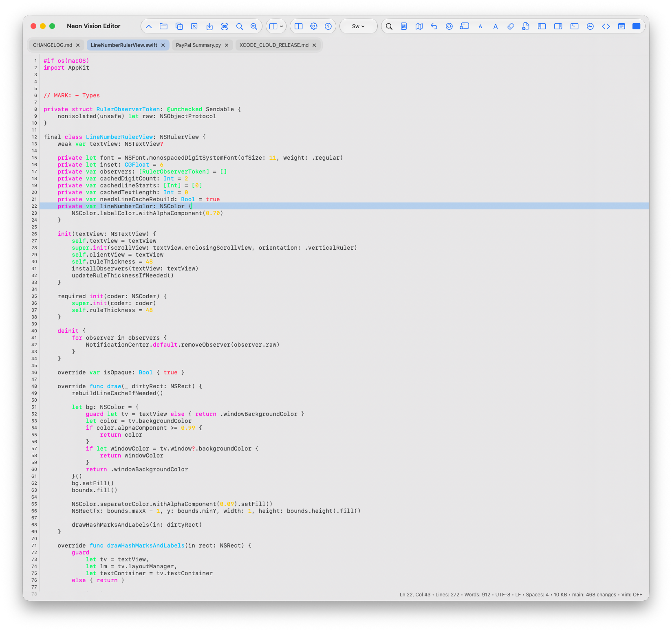
Task: Click 'main: 468 changes' git status
Action: tap(594, 595)
